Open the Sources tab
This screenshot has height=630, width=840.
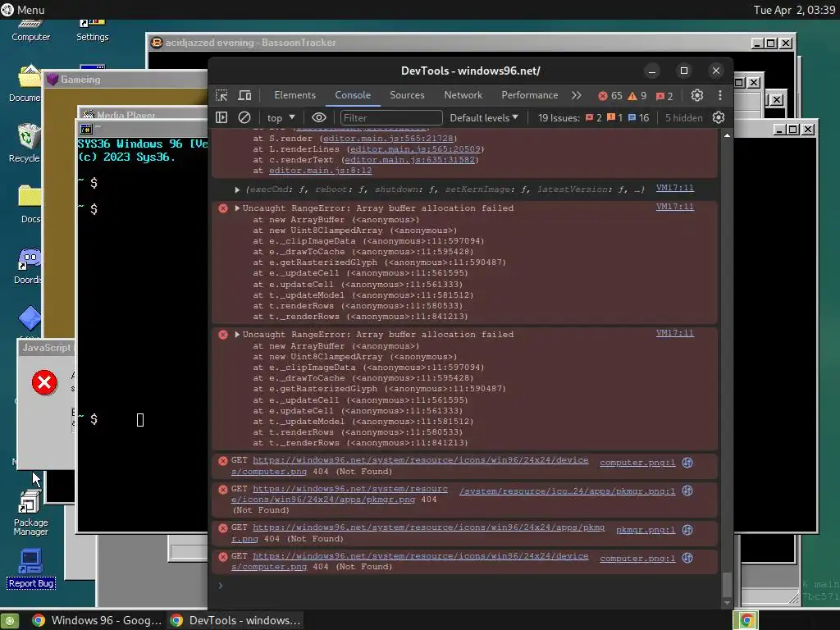tap(407, 95)
